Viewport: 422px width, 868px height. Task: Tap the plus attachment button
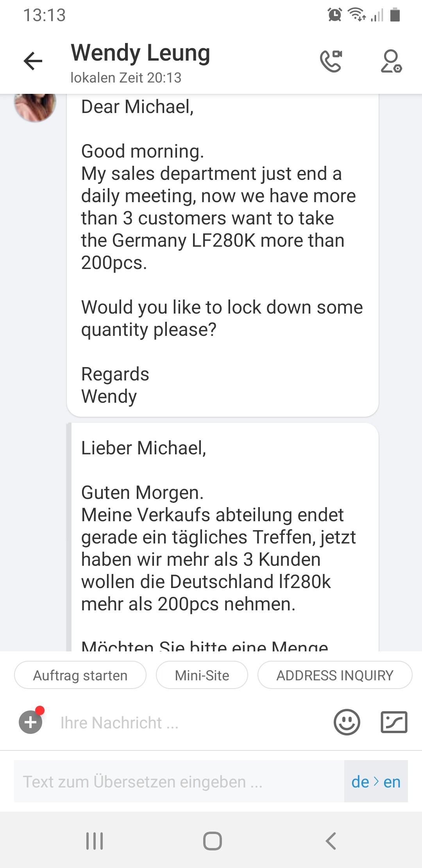(x=30, y=722)
